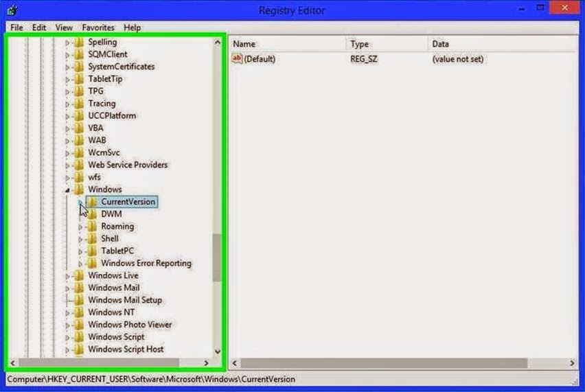Click the Windows key folder icon

point(79,190)
